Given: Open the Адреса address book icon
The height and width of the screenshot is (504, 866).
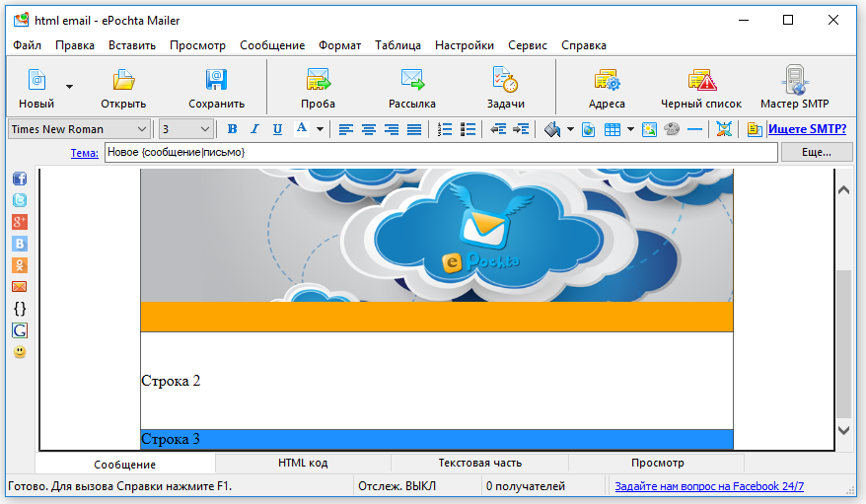Looking at the screenshot, I should [607, 80].
